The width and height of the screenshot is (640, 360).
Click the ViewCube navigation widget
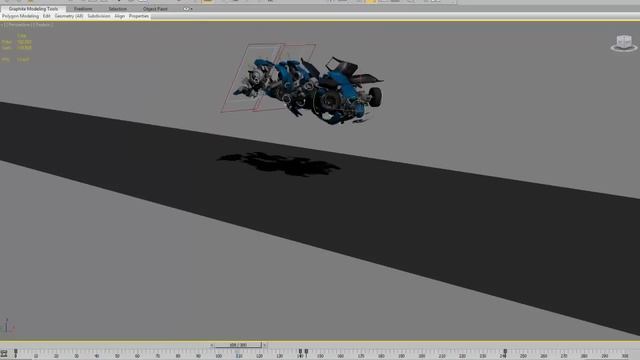[x=624, y=43]
